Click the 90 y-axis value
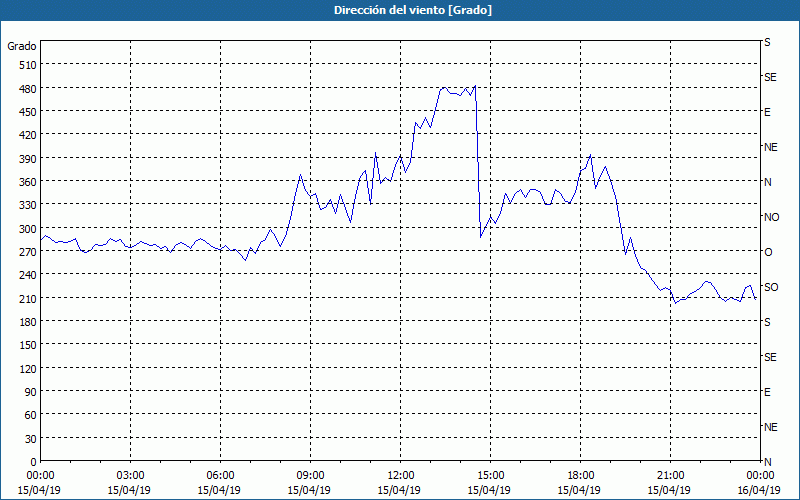Viewport: 800px width, 500px height. pos(31,392)
